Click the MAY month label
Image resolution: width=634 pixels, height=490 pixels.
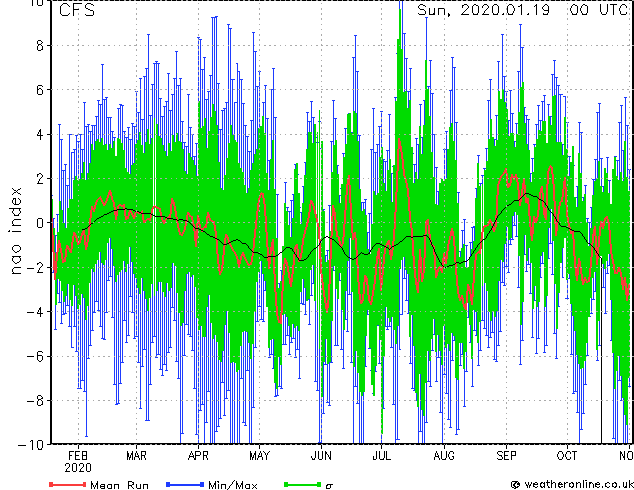click(x=259, y=456)
